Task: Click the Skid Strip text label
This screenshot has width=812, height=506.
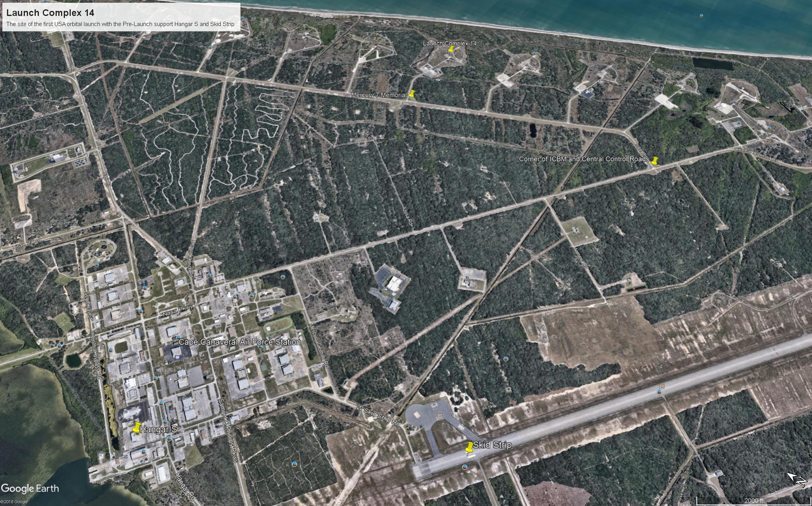Action: coord(492,445)
